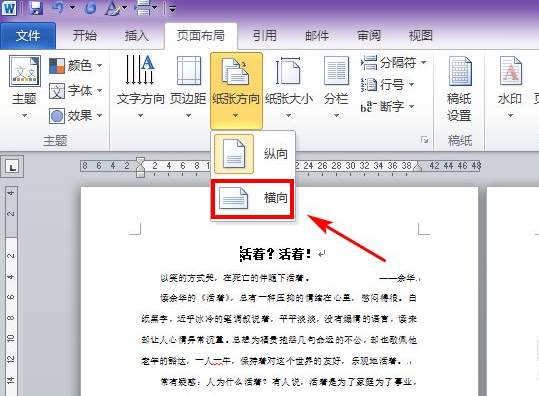Click the tab stop selector at ruler corner
The image size is (539, 396).
click(x=12, y=167)
